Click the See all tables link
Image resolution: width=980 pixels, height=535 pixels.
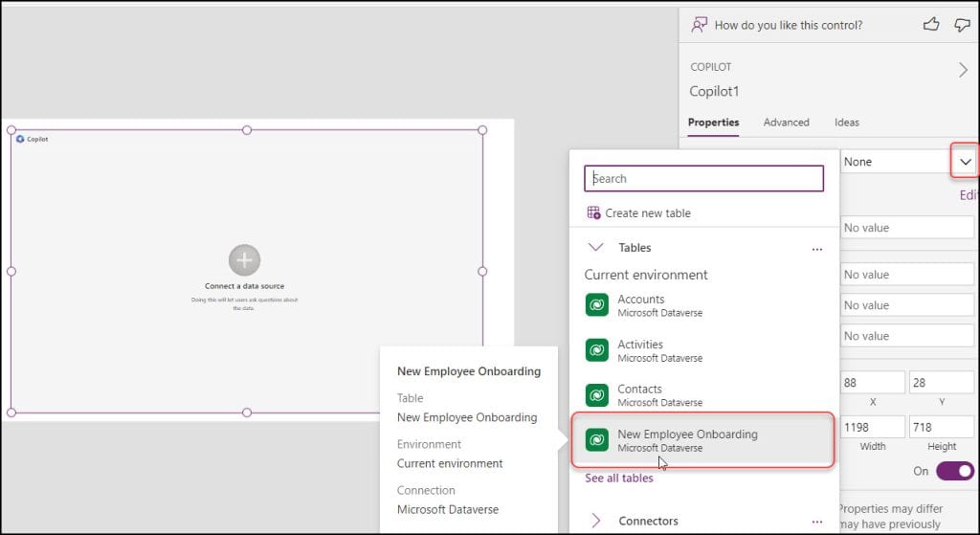click(619, 479)
